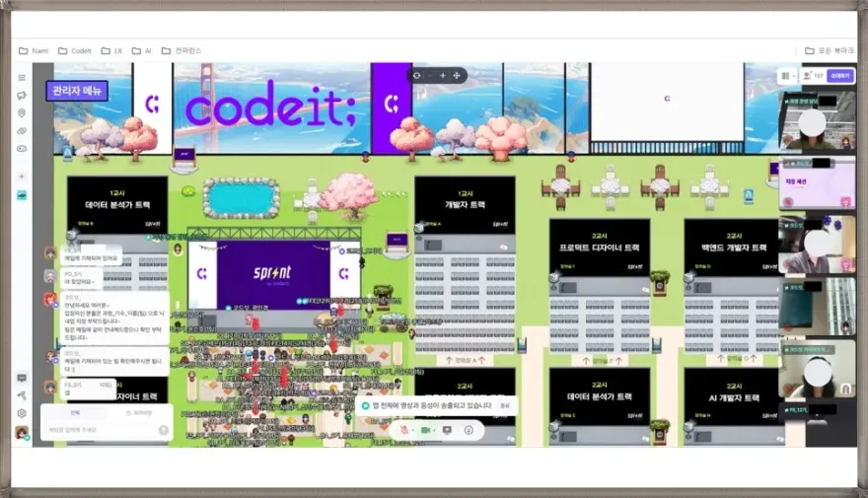Switch to the second chat tab beside 전체
The height and width of the screenshot is (498, 868).
coord(139,413)
